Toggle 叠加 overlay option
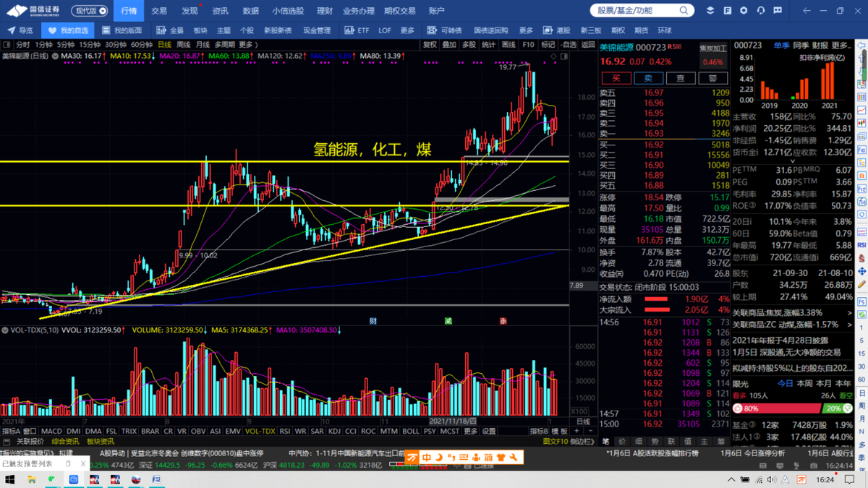Screen dimensions: 868x488 pyautogui.click(x=449, y=45)
